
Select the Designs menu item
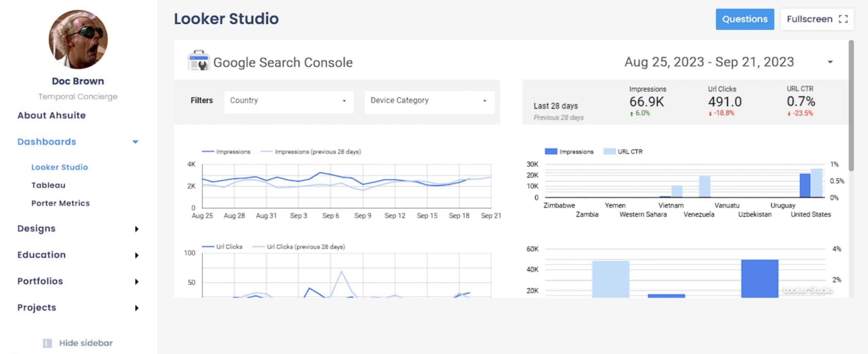pyautogui.click(x=36, y=228)
